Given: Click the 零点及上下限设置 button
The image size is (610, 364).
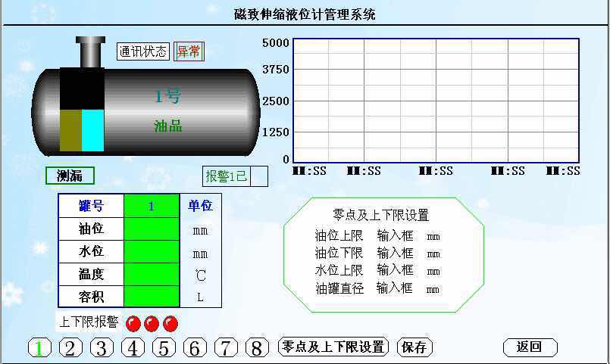Looking at the screenshot, I should tap(333, 347).
